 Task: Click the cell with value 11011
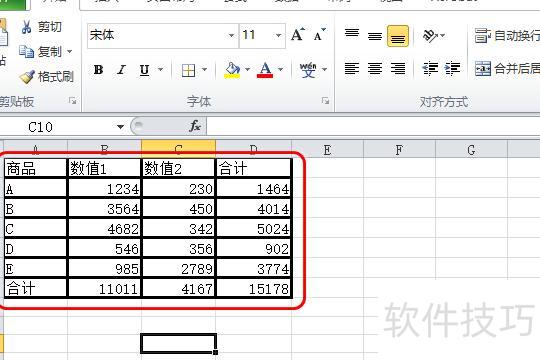pos(104,288)
